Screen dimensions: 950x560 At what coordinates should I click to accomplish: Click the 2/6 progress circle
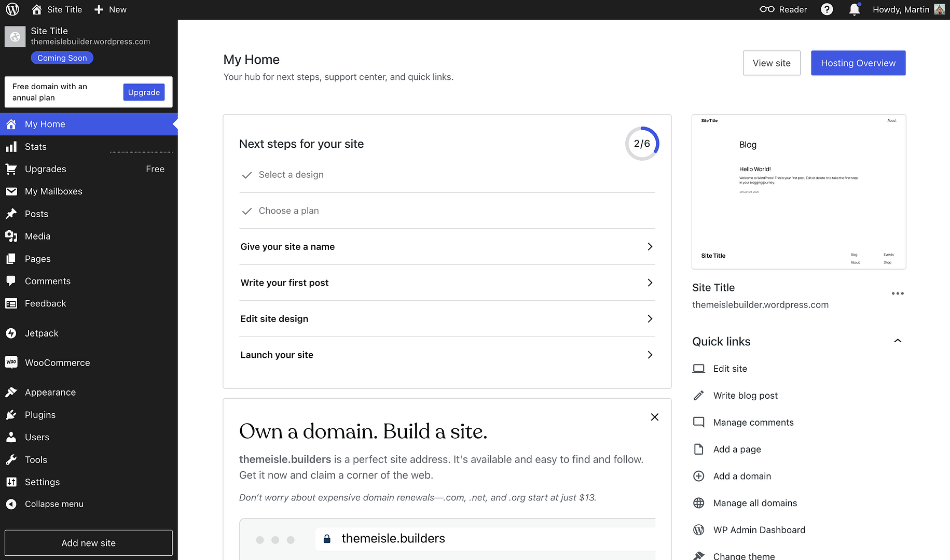click(x=642, y=144)
